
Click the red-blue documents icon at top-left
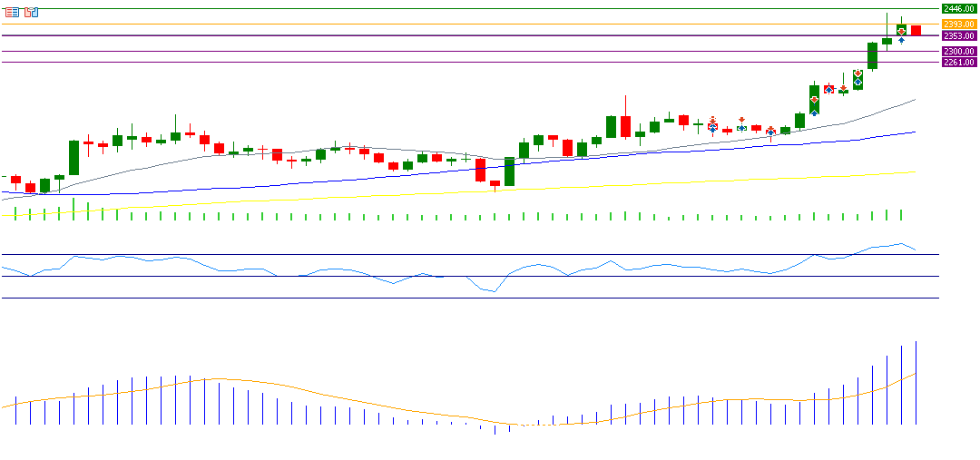pyautogui.click(x=32, y=12)
